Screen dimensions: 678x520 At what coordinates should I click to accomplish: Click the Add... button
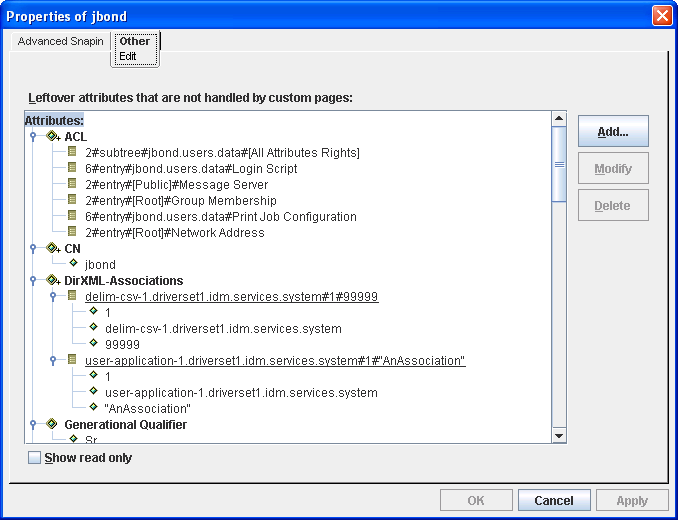tap(613, 131)
